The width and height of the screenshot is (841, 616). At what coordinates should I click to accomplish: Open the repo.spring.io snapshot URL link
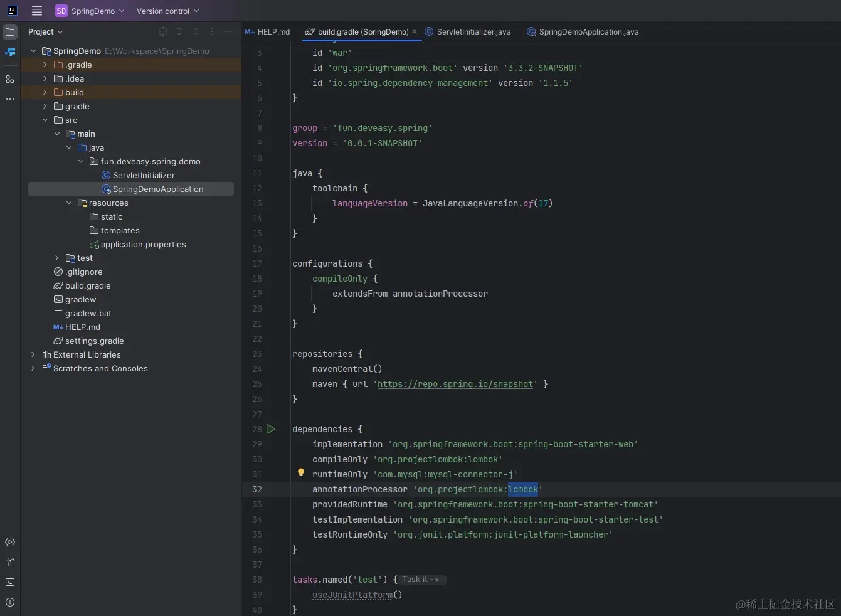point(455,384)
